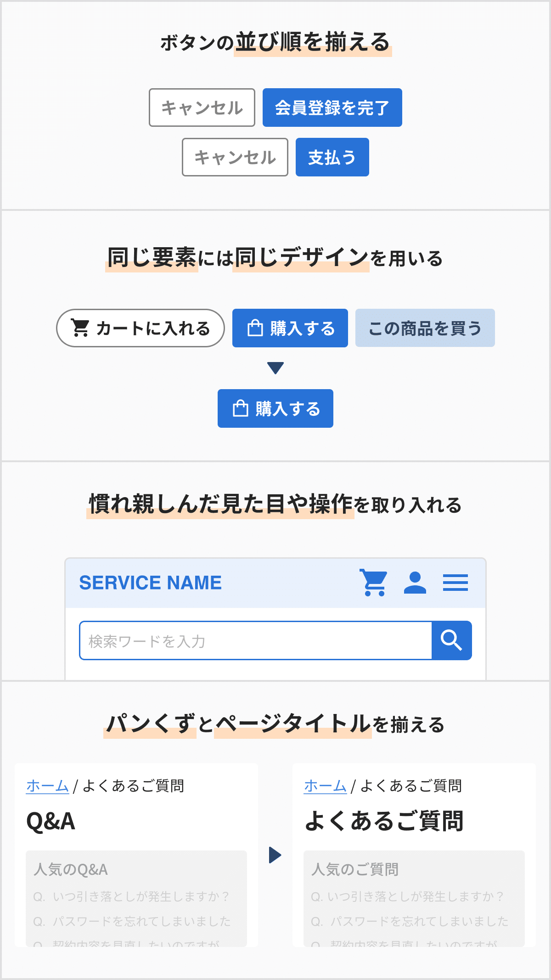Click the Cancel button beside 支払う
Image resolution: width=551 pixels, height=980 pixels.
click(235, 157)
